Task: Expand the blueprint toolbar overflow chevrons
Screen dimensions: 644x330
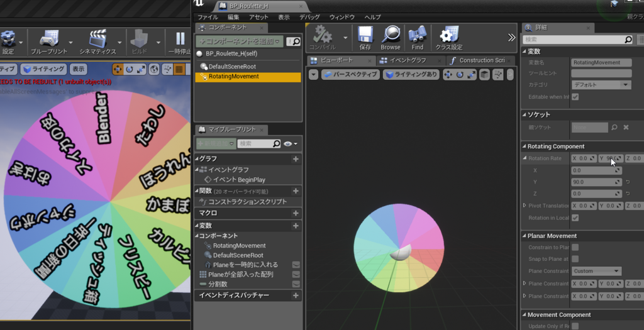Action: [511, 37]
